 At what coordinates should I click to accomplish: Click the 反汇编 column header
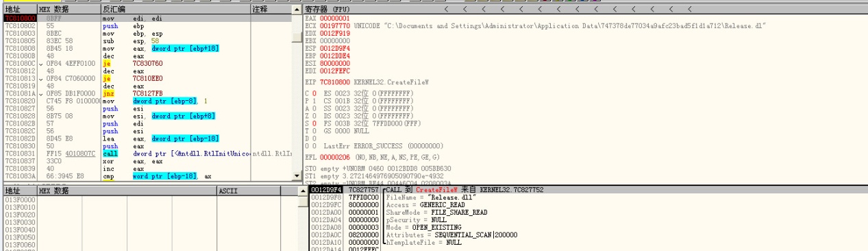click(175, 10)
